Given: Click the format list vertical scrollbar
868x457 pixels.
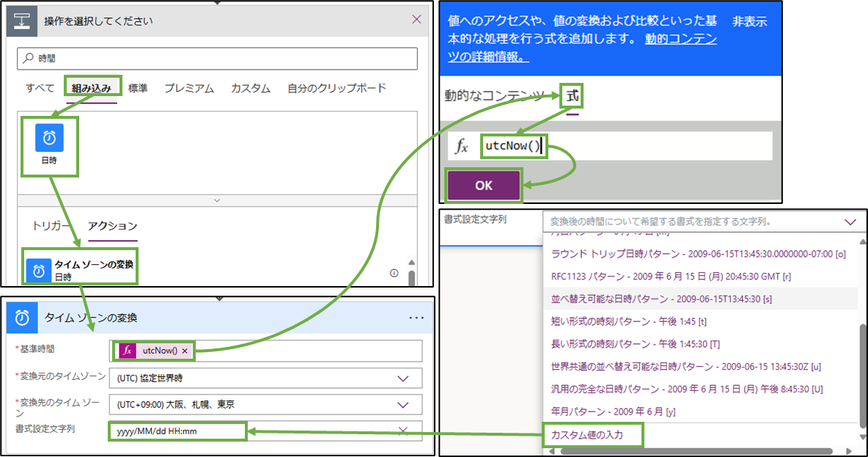Looking at the screenshot, I should pyautogui.click(x=863, y=377).
